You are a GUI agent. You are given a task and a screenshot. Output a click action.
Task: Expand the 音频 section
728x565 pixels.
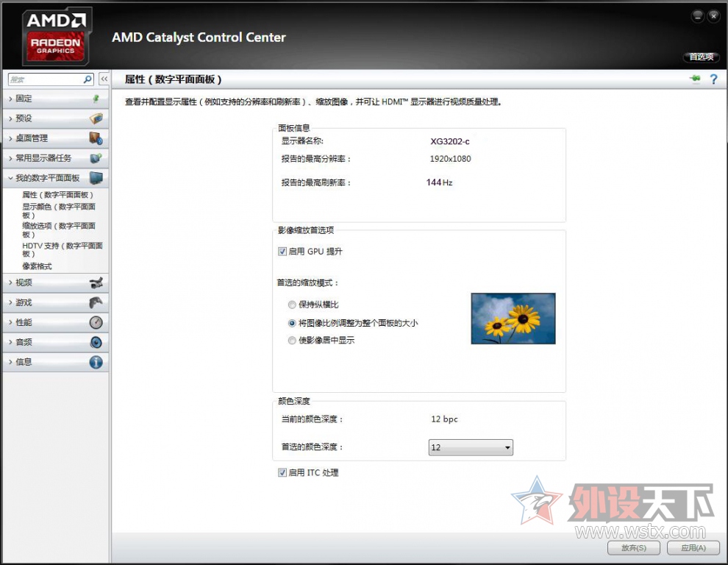pyautogui.click(x=56, y=342)
